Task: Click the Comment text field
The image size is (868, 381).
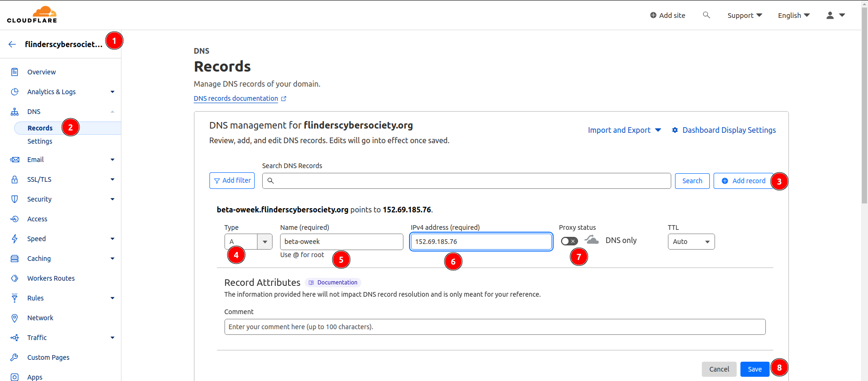Action: click(495, 327)
